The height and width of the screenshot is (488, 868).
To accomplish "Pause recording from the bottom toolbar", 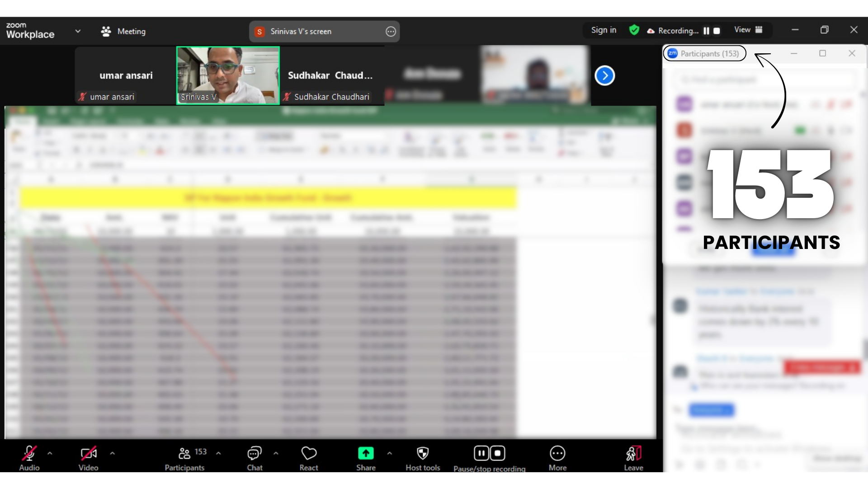I will pos(481,453).
